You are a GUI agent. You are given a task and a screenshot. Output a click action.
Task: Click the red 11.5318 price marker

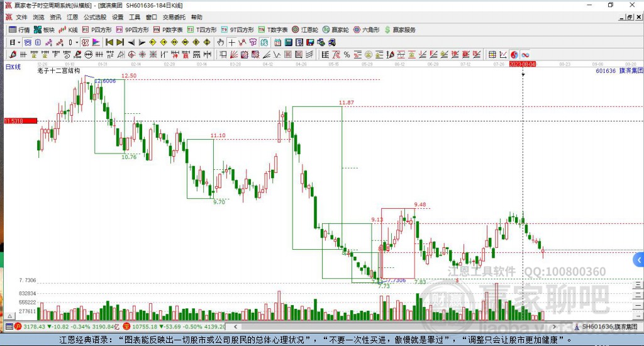point(21,121)
